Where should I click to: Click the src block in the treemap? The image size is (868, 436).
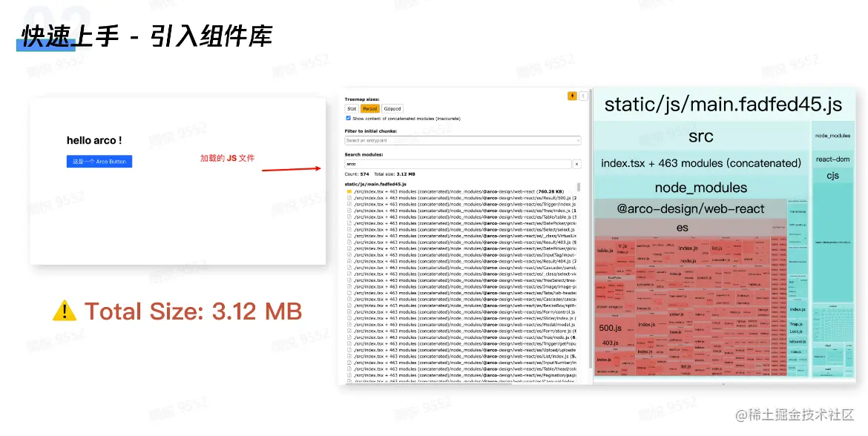click(x=701, y=136)
